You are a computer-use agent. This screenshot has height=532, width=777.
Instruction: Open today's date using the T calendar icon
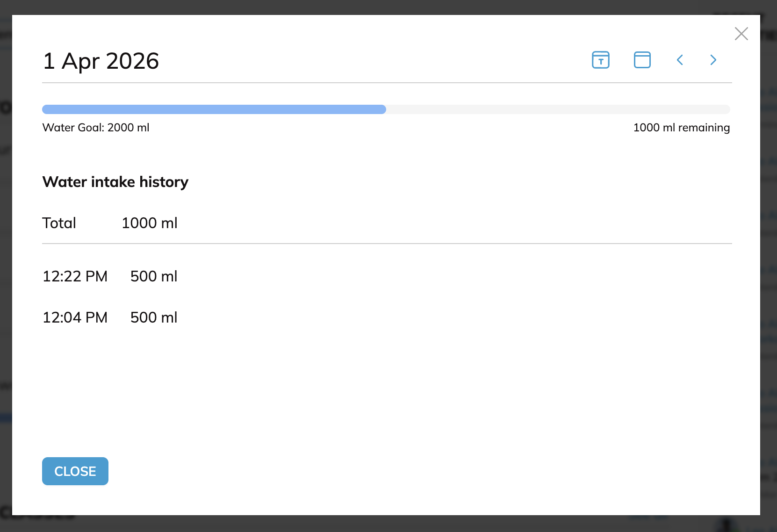[600, 60]
